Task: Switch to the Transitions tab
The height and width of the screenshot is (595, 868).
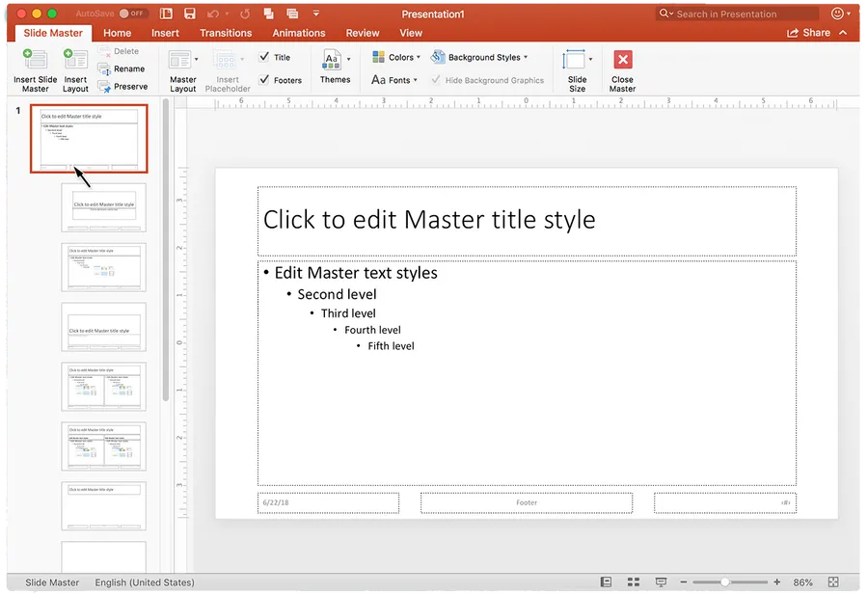Action: [x=226, y=33]
